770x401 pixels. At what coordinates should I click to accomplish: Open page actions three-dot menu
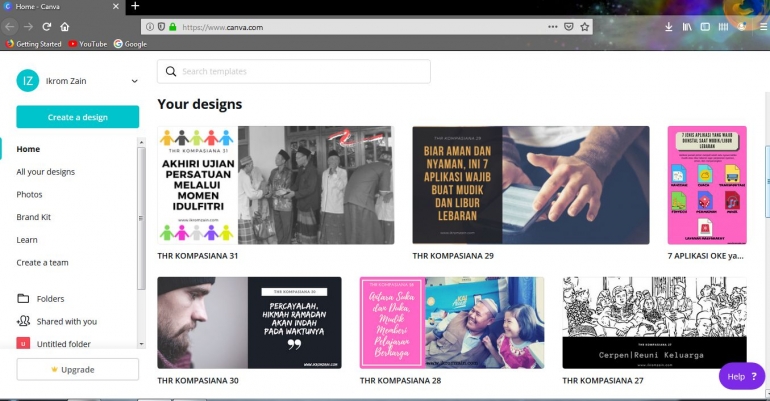[552, 27]
